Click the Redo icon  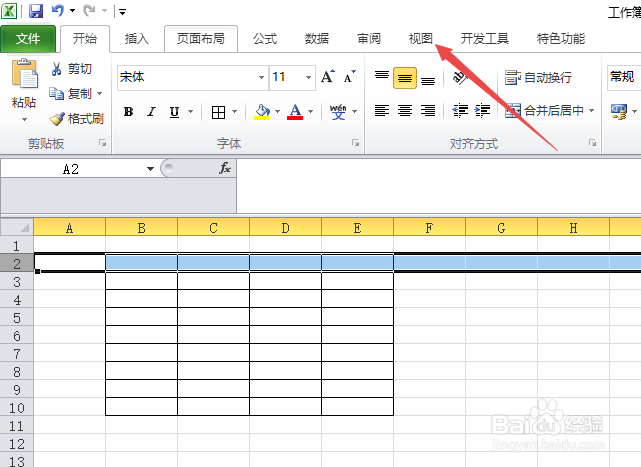point(89,11)
